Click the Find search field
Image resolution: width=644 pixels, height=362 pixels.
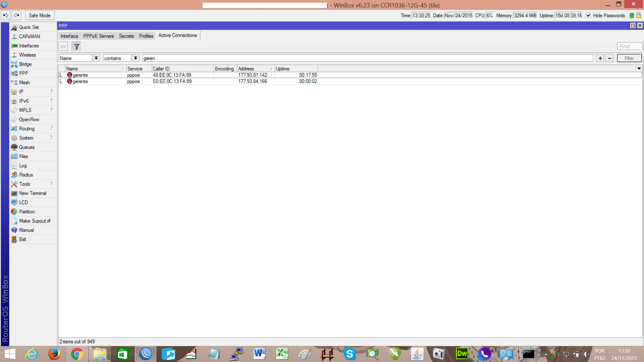pos(629,46)
